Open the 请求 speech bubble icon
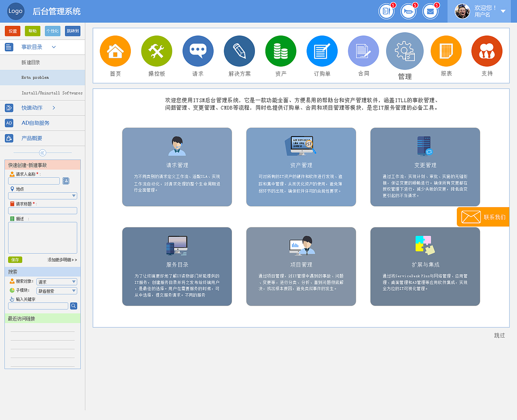517x420 pixels. point(198,51)
